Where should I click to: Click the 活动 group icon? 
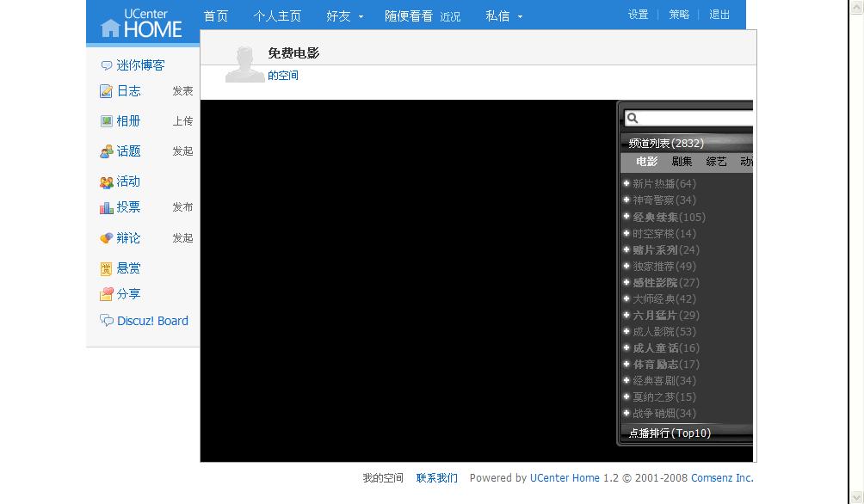[x=107, y=181]
